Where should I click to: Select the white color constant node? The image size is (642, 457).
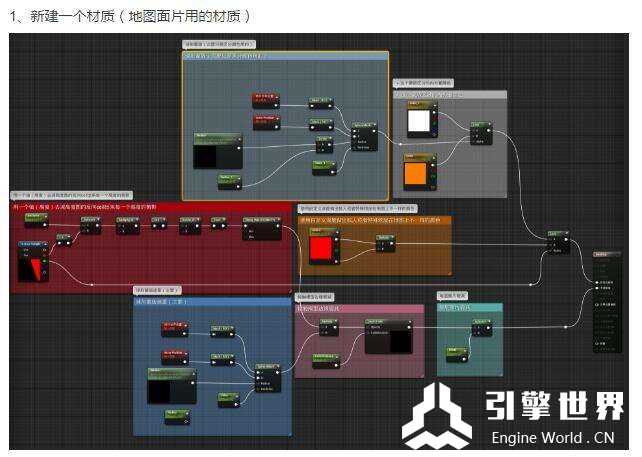point(421,122)
